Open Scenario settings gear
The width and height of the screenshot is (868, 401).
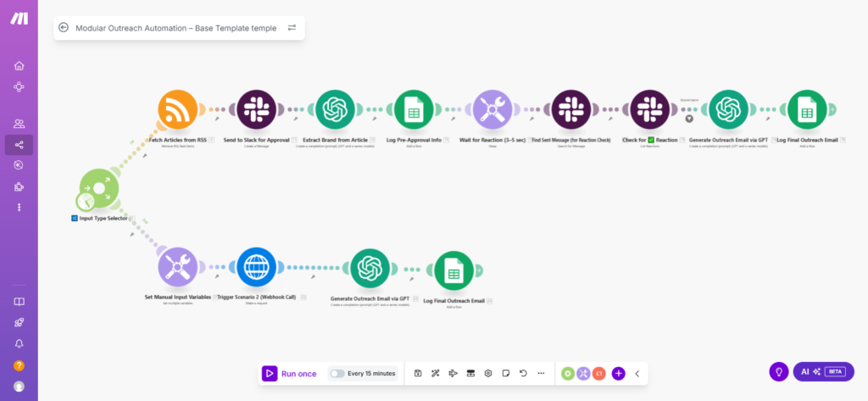click(x=487, y=373)
